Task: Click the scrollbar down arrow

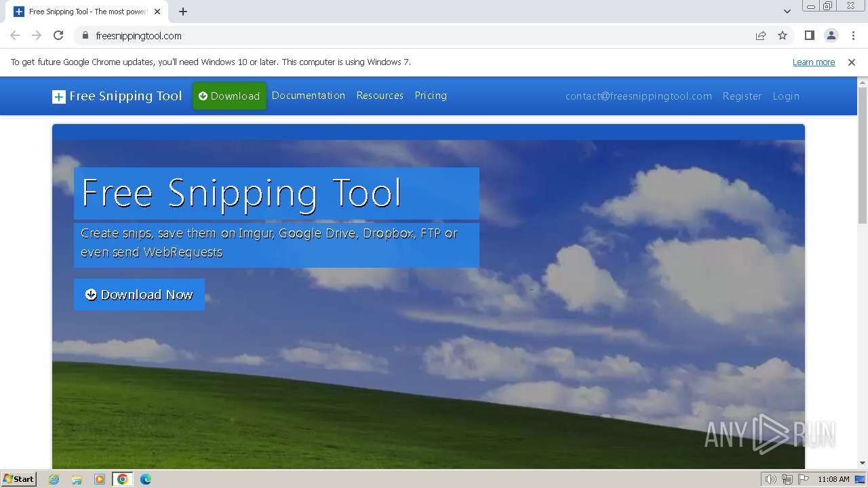Action: pyautogui.click(x=863, y=463)
